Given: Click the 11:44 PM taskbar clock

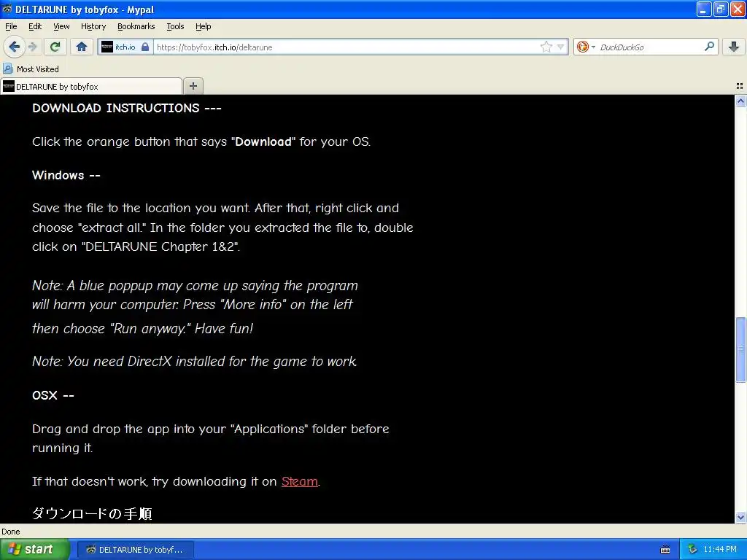Looking at the screenshot, I should [720, 549].
